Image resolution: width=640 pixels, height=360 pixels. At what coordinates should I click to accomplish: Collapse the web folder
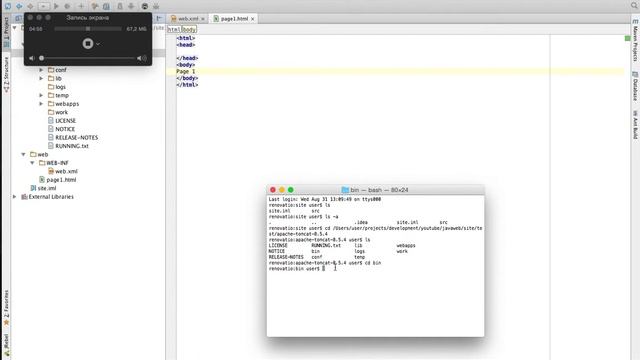(23, 154)
